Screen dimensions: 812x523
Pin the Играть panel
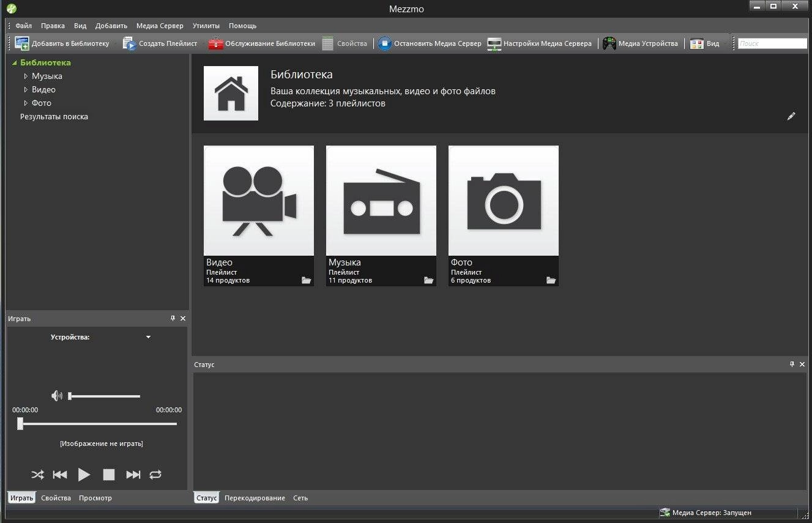[173, 318]
